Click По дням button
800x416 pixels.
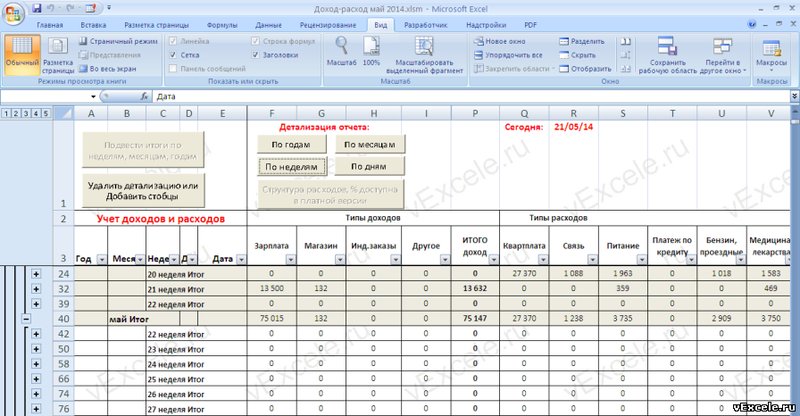369,166
